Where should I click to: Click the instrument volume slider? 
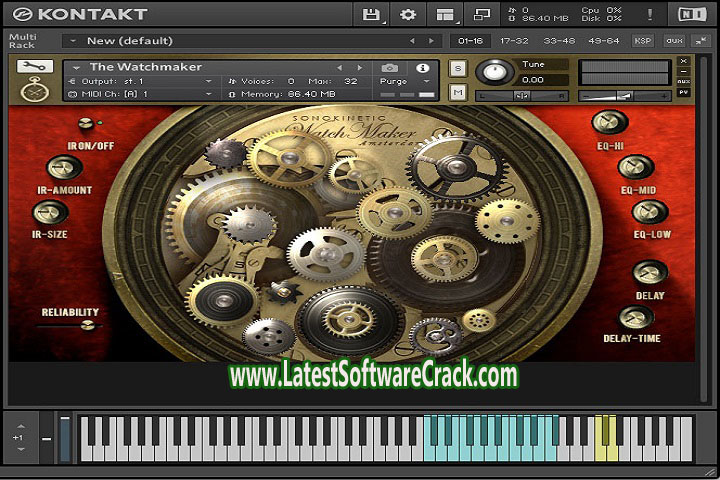(x=624, y=96)
